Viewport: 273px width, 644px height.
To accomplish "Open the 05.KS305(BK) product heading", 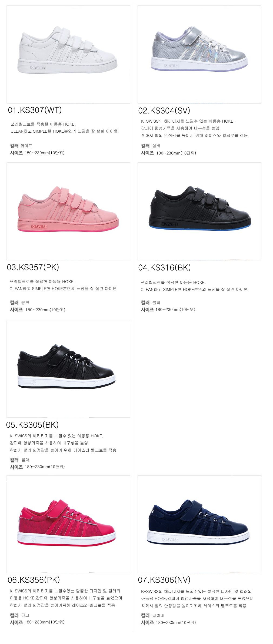I will point(32,425).
